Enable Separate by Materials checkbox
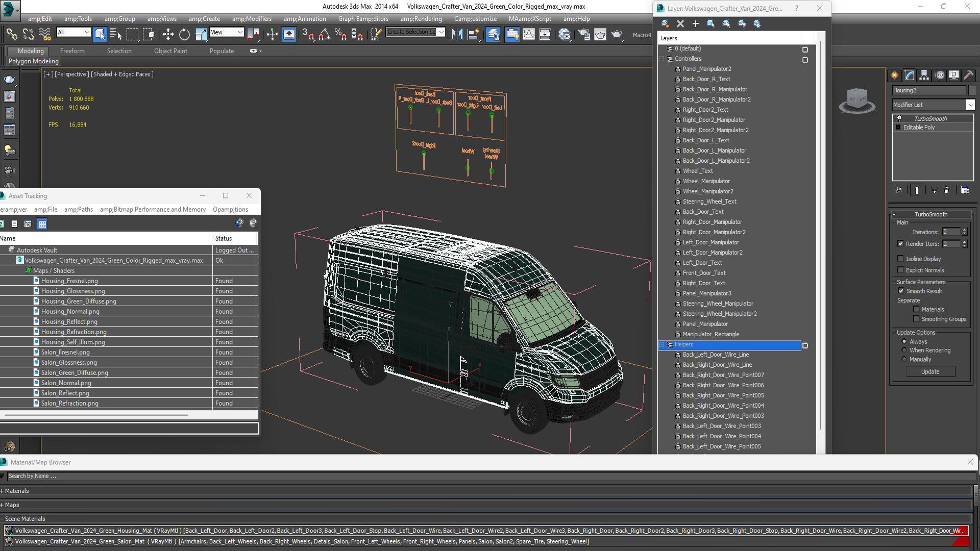Viewport: 980px width, 551px height. click(917, 309)
